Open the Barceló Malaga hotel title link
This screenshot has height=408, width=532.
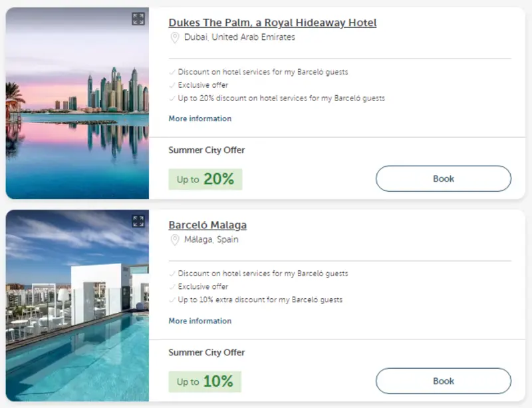tap(207, 225)
